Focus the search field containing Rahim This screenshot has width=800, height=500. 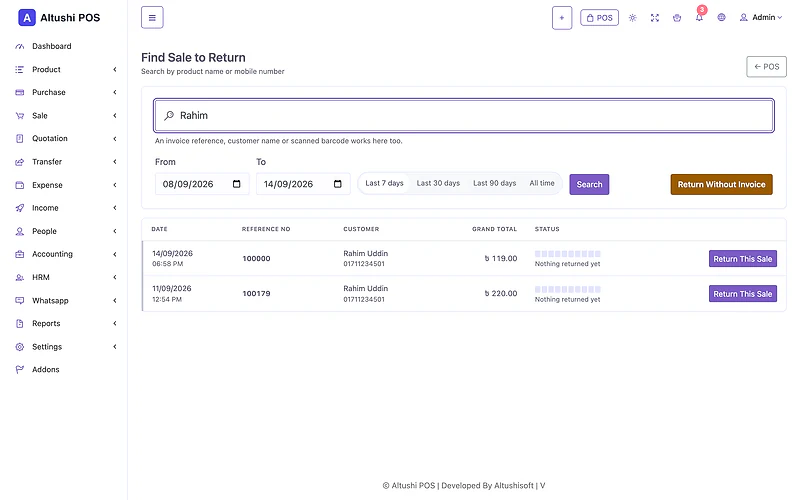(x=464, y=115)
